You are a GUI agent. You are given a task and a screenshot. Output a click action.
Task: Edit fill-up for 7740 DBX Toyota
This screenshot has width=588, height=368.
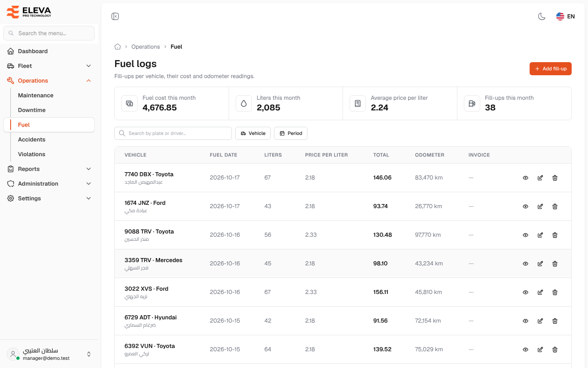(540, 178)
